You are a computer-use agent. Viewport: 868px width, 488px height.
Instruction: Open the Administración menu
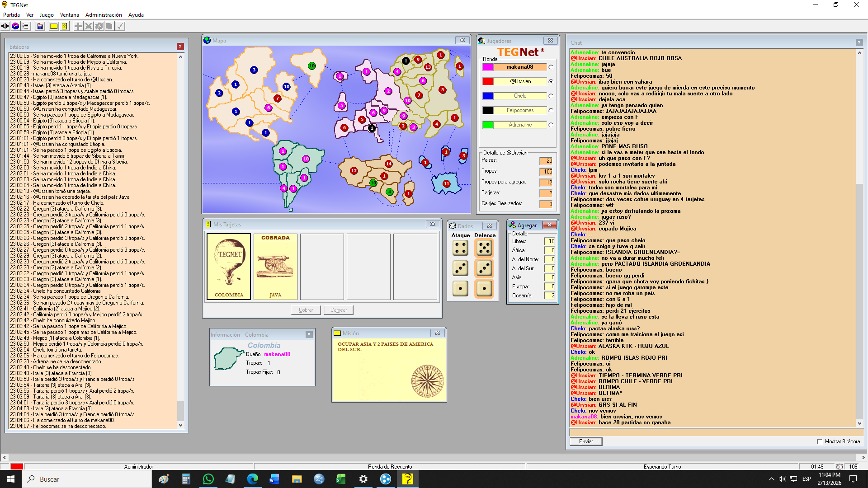(x=104, y=15)
